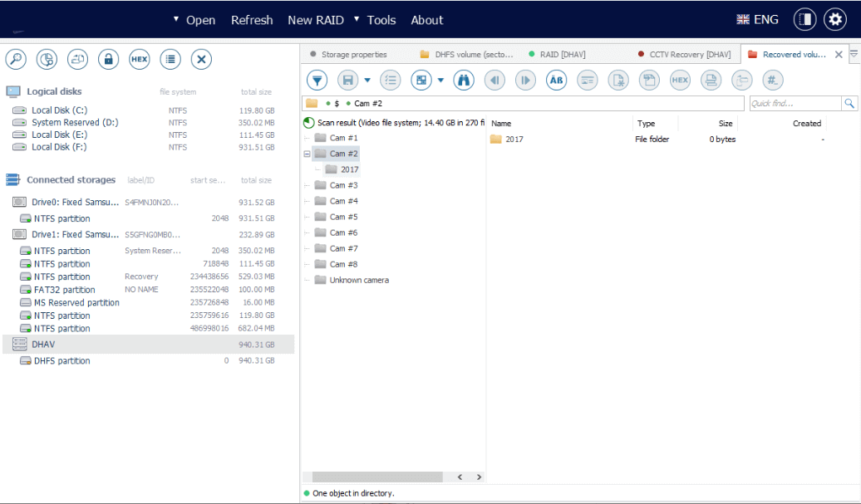The height and width of the screenshot is (504, 861).
Task: Click the AB case-sensitivity icon
Action: 556,80
